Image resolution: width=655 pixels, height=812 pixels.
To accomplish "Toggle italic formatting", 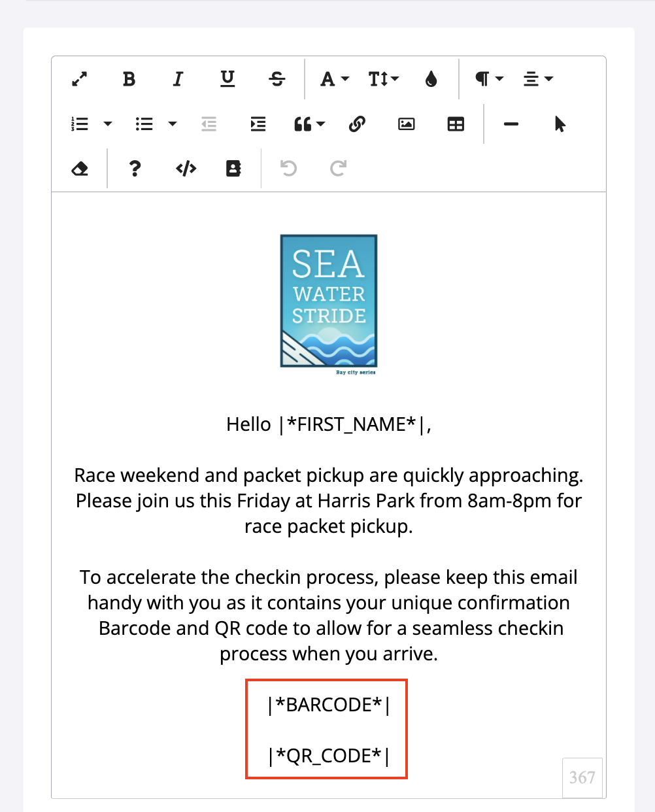I will point(178,79).
